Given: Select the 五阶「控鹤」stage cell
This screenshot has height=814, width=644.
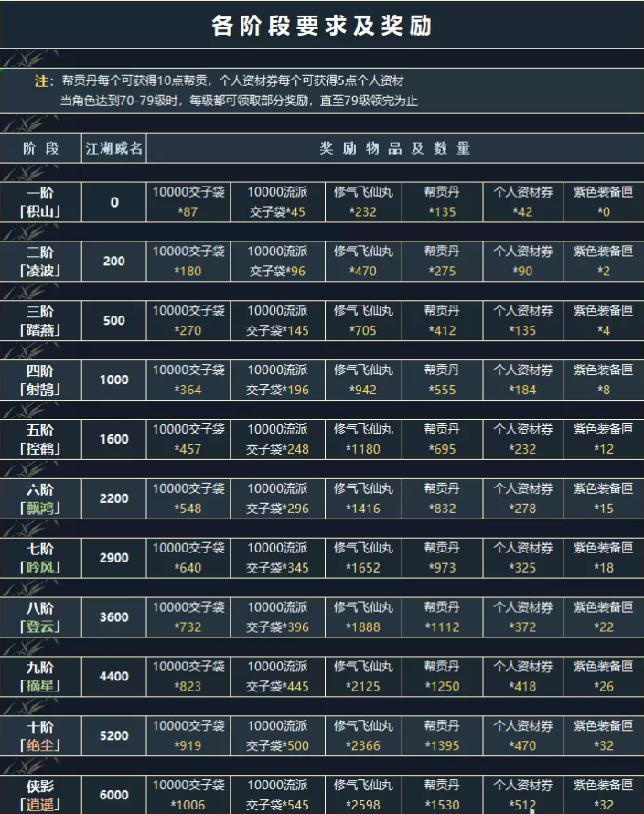Looking at the screenshot, I should click(x=40, y=439).
